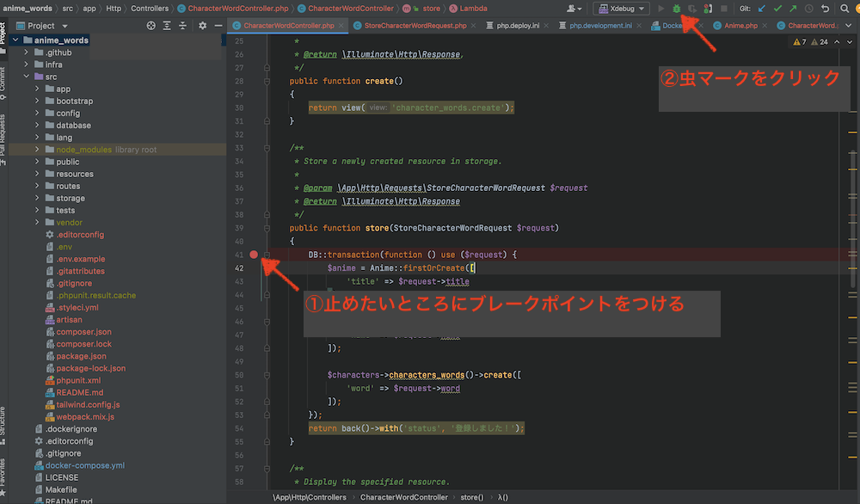Image resolution: width=860 pixels, height=504 pixels.
Task: Open the Pull Requests sidebar tab
Action: 3,140
